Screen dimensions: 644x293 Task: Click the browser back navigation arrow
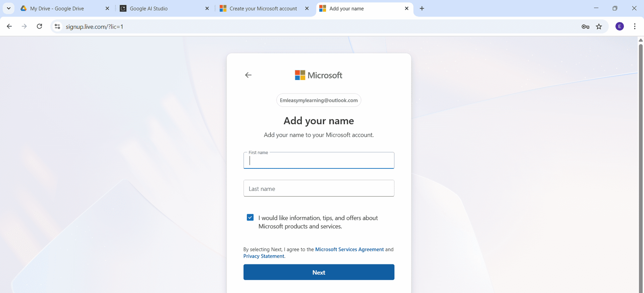tap(9, 27)
